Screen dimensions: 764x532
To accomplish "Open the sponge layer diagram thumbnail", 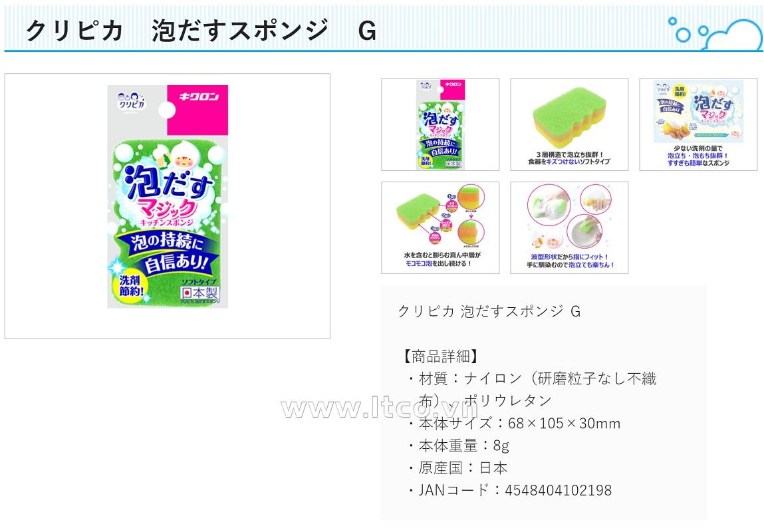I will (440, 227).
